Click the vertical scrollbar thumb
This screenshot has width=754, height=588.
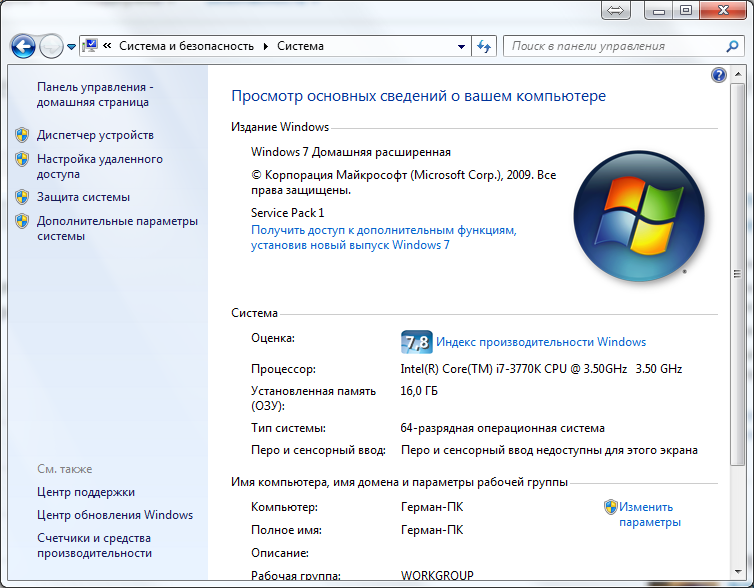click(x=737, y=274)
